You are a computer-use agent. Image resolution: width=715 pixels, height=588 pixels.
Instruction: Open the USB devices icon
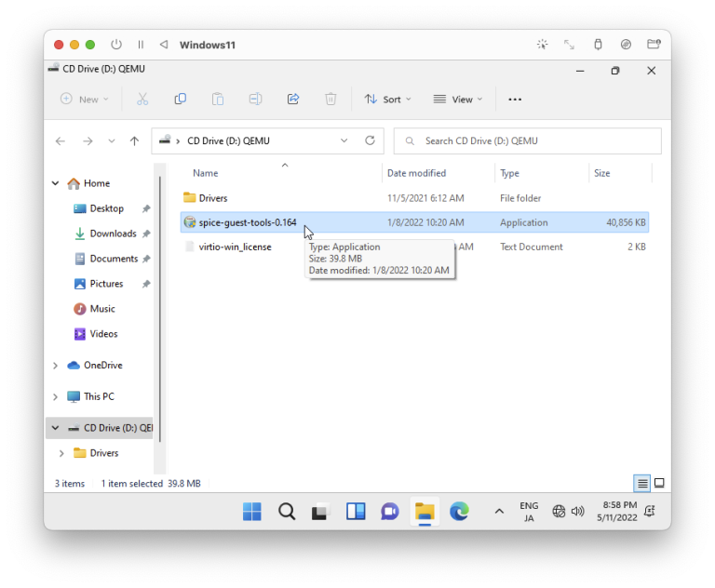(598, 45)
